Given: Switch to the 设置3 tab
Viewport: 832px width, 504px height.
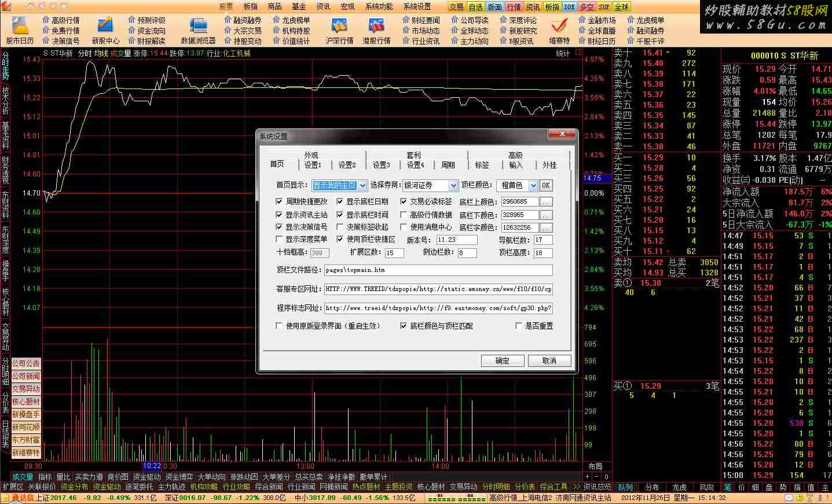Looking at the screenshot, I should pos(381,165).
